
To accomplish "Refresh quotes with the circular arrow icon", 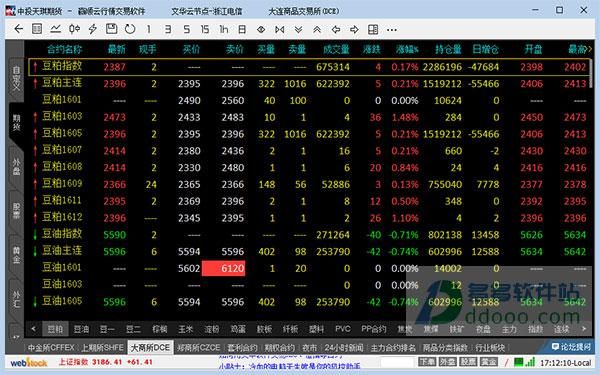I will point(130,29).
